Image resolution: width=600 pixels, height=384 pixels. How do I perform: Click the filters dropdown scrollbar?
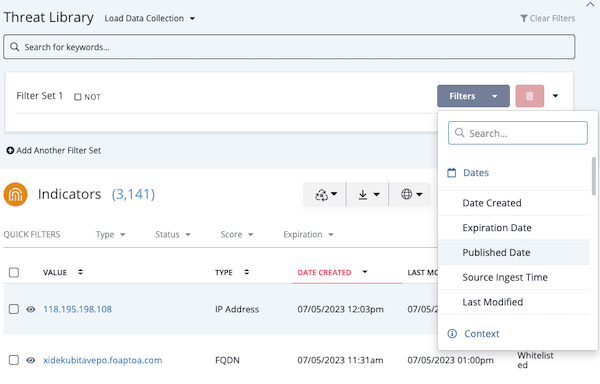pos(593,176)
